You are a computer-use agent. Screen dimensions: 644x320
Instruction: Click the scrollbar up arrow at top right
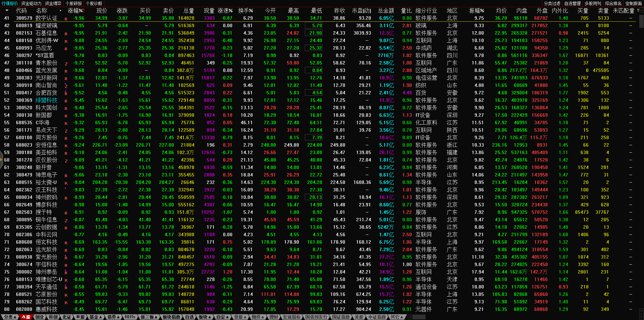641,11
